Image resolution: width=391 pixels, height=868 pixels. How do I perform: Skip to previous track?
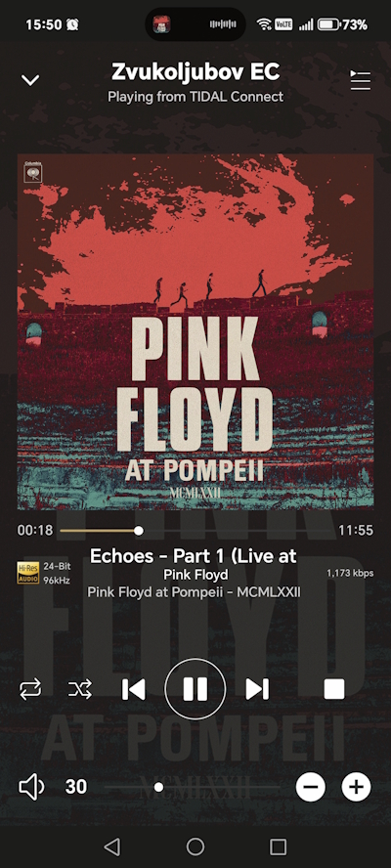[134, 689]
